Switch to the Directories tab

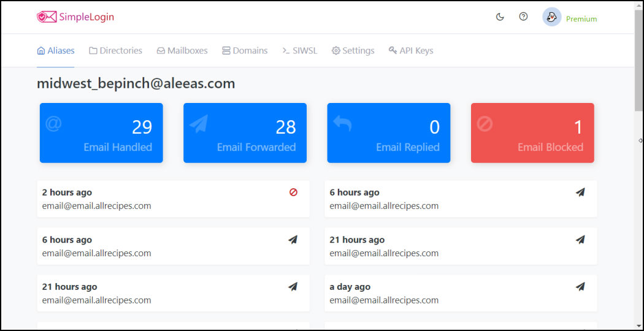click(116, 50)
